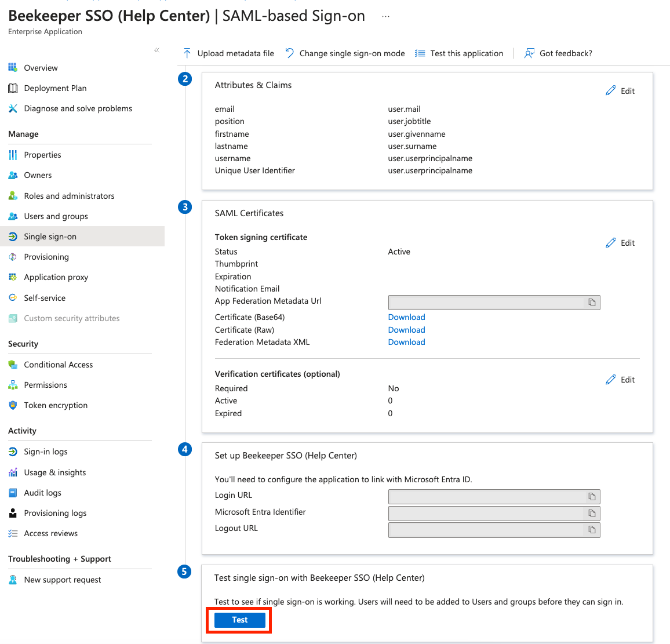Open Sign-in logs icon
The image size is (670, 644).
(x=13, y=452)
